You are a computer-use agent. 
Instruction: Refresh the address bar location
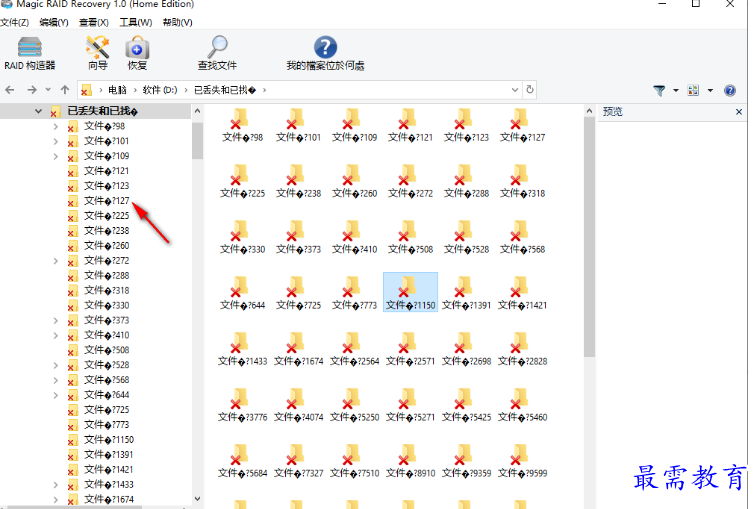coord(530,90)
